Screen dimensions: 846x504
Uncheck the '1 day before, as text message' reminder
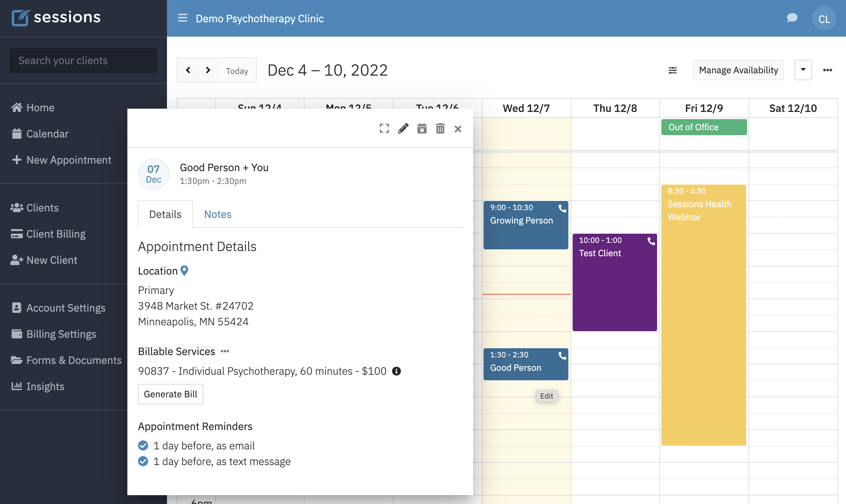143,461
